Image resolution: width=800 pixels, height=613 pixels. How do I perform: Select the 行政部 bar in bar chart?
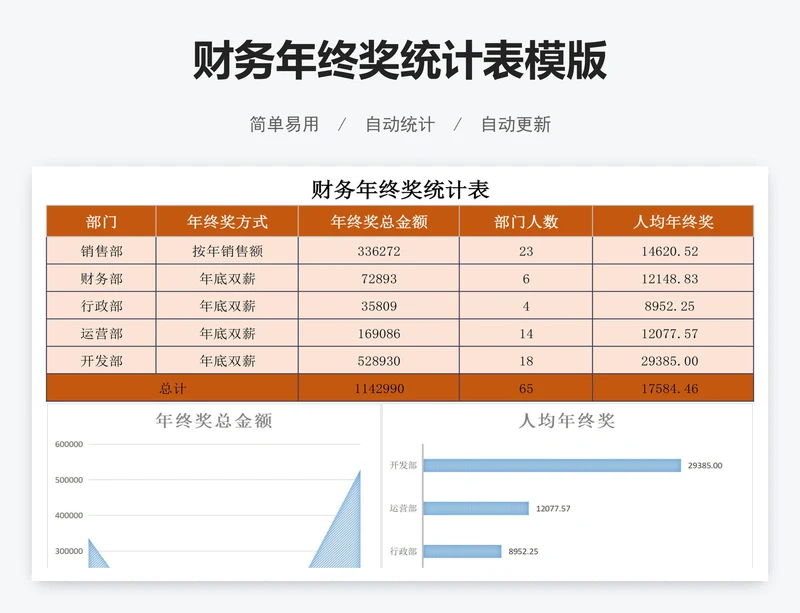coord(462,551)
